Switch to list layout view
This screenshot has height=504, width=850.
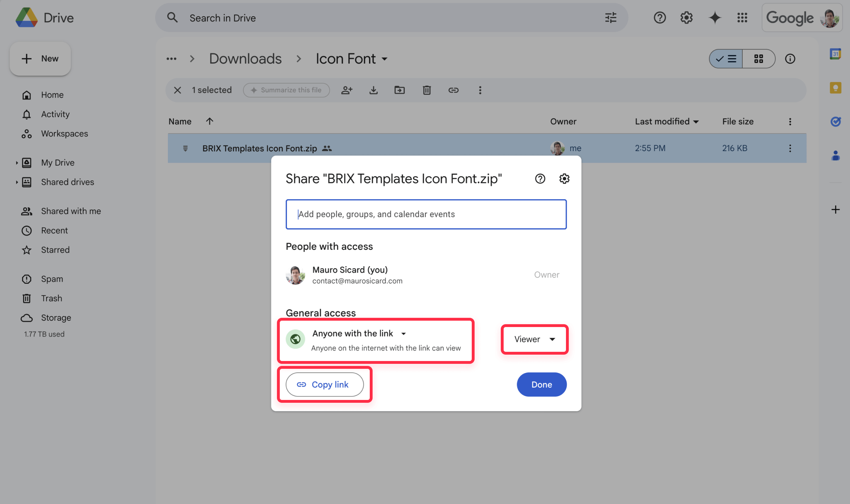coord(726,59)
